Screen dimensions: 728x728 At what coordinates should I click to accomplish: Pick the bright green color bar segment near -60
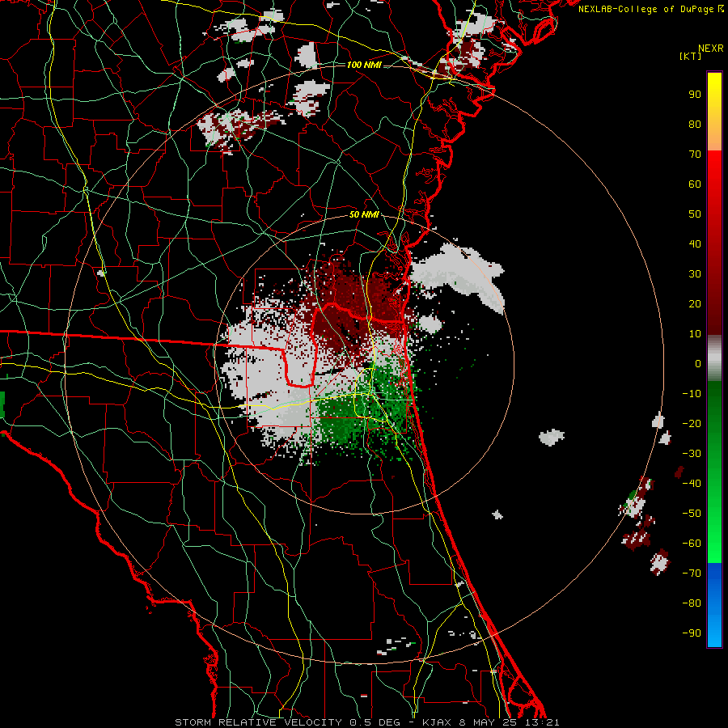click(x=714, y=541)
